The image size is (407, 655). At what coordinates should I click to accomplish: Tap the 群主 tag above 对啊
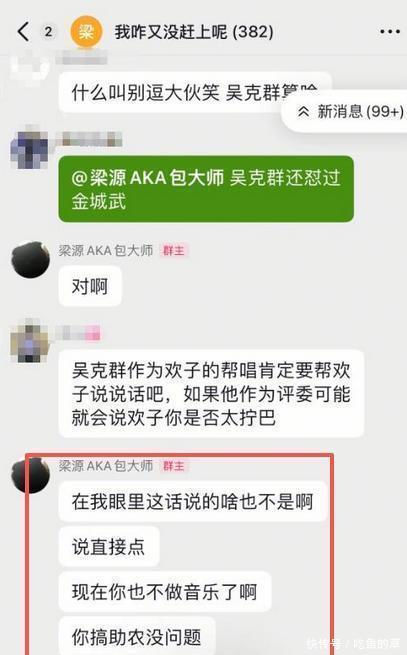tap(173, 251)
